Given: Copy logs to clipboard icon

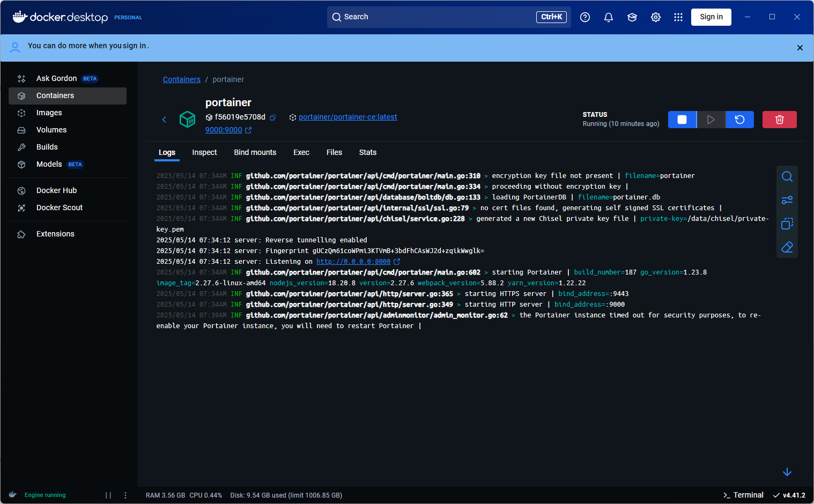Looking at the screenshot, I should pyautogui.click(x=787, y=224).
